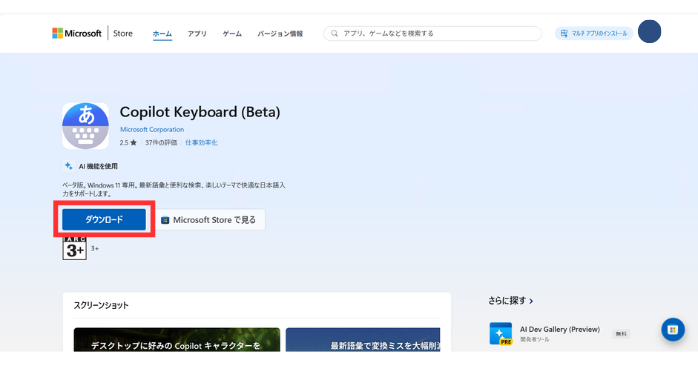Click the 無料 price tag
This screenshot has height=365, width=698.
point(621,334)
